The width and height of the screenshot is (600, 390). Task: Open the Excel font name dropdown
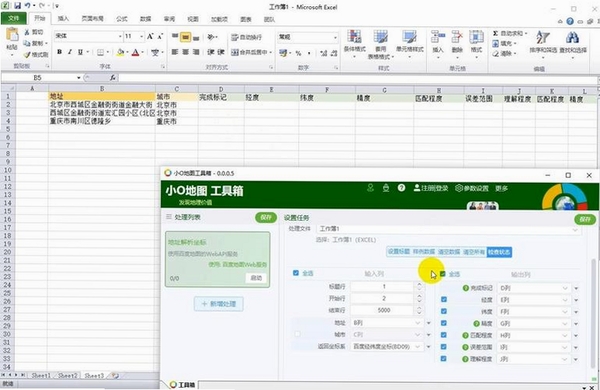click(x=120, y=36)
